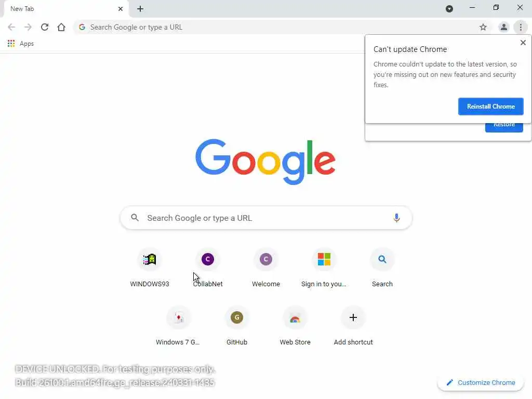Click the Reinstall Chrome button

pyautogui.click(x=490, y=107)
